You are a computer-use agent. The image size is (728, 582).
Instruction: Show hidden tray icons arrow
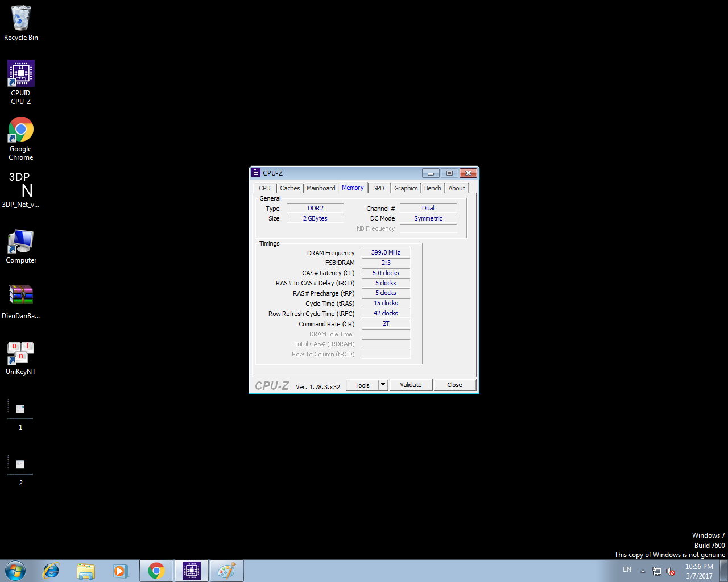tap(643, 571)
